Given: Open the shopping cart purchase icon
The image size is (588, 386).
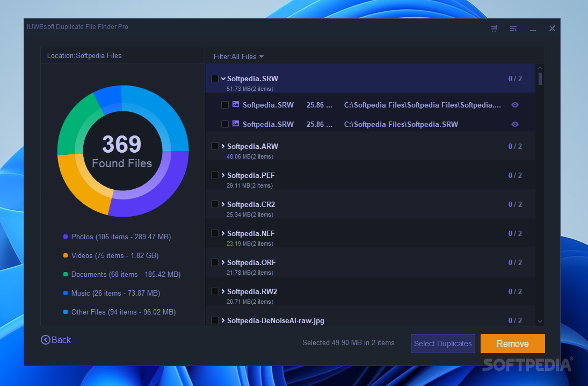Looking at the screenshot, I should pos(493,28).
